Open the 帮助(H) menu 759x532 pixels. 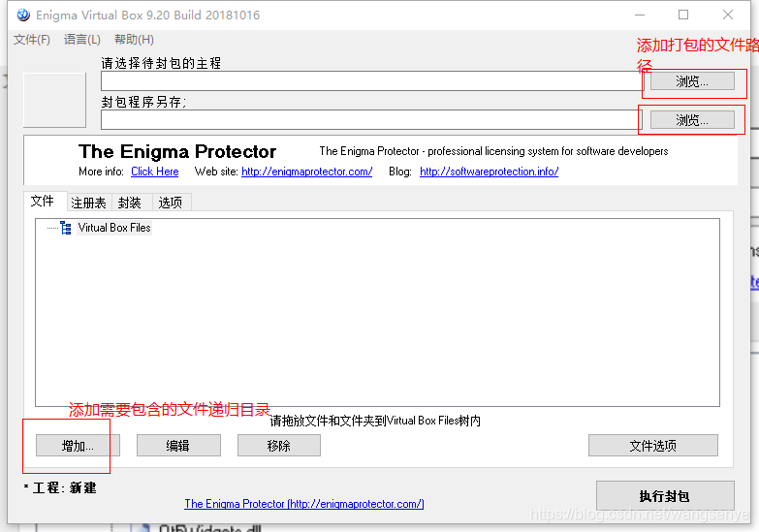tap(134, 40)
